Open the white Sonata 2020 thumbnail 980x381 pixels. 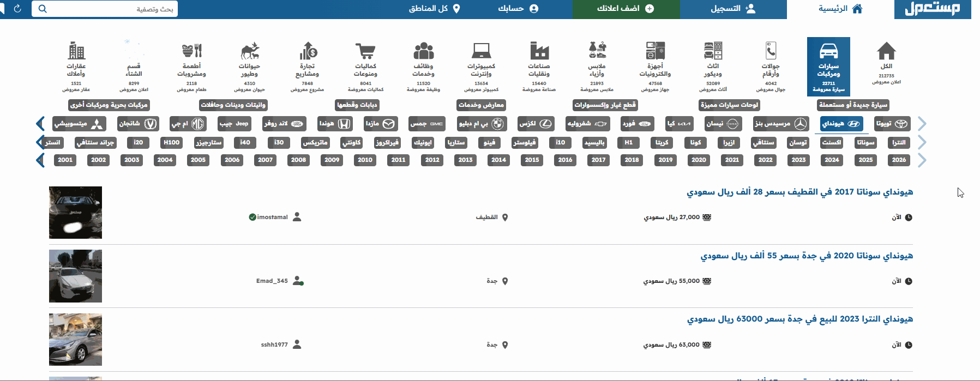[x=75, y=276]
